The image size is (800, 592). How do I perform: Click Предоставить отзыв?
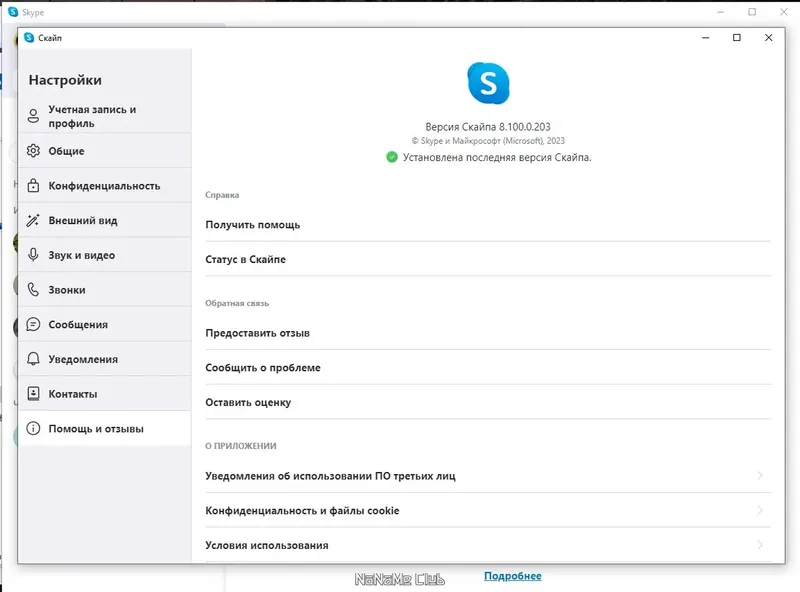pyautogui.click(x=488, y=333)
